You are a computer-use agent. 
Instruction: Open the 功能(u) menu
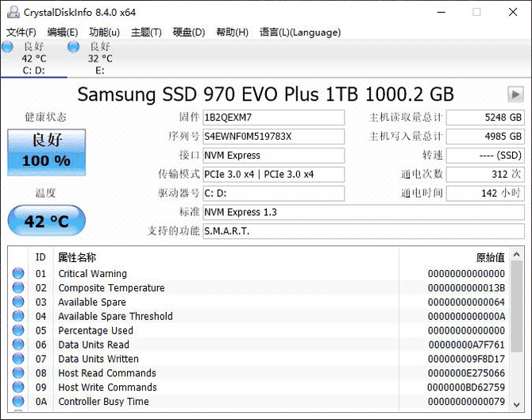tap(104, 33)
